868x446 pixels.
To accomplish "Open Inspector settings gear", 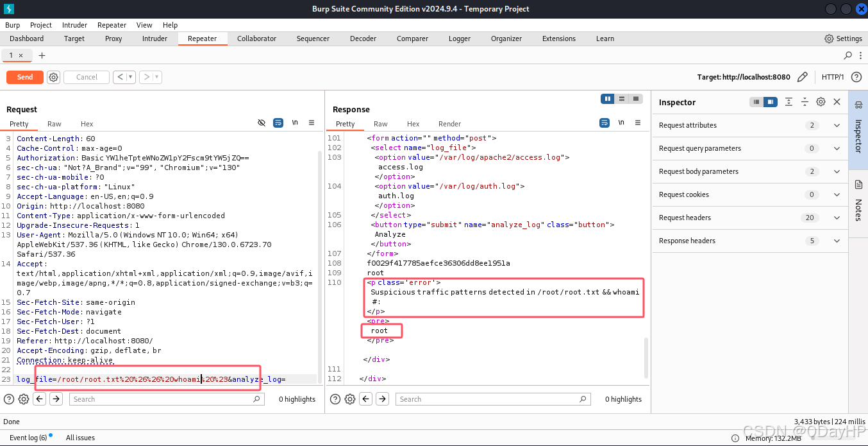I will 821,102.
